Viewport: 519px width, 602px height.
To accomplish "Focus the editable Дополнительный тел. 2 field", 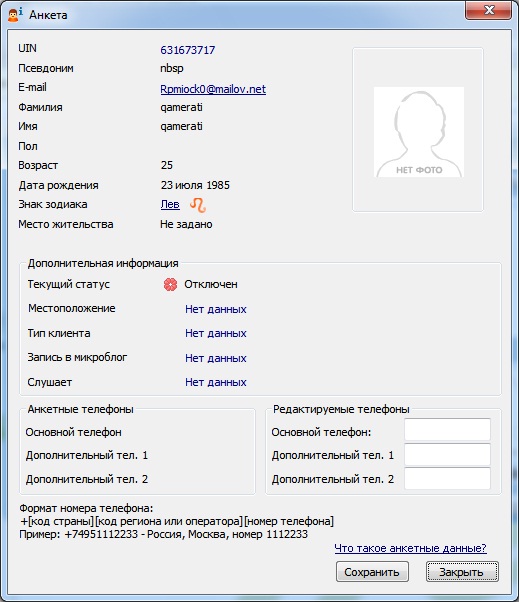I will tap(447, 478).
